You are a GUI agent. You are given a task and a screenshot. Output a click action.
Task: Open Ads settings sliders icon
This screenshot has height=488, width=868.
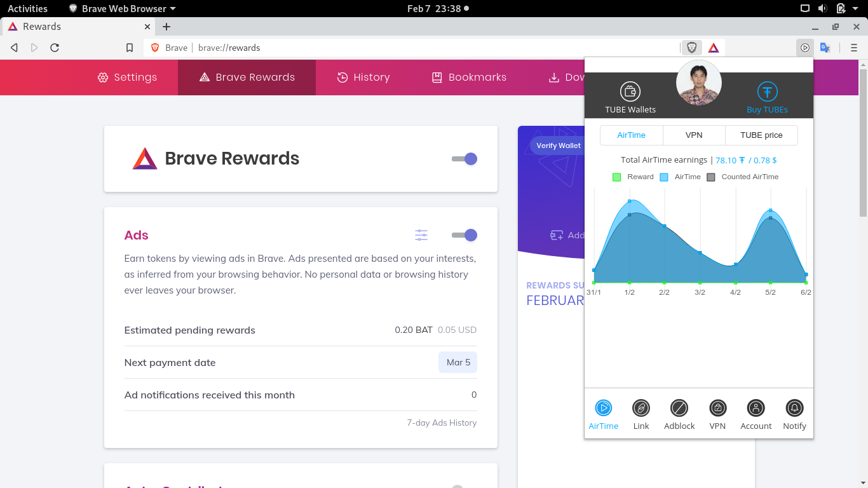coord(421,235)
